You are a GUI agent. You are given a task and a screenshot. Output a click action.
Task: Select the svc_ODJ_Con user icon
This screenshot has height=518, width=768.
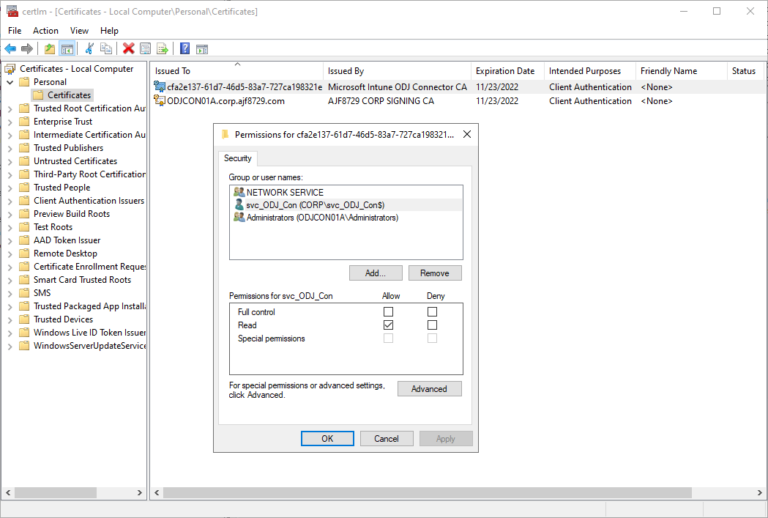click(239, 205)
